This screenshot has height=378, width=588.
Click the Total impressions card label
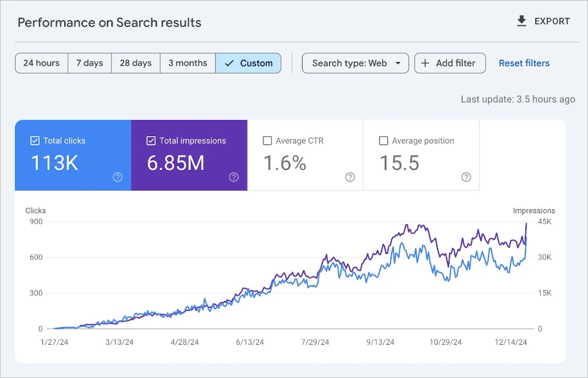[x=193, y=141]
